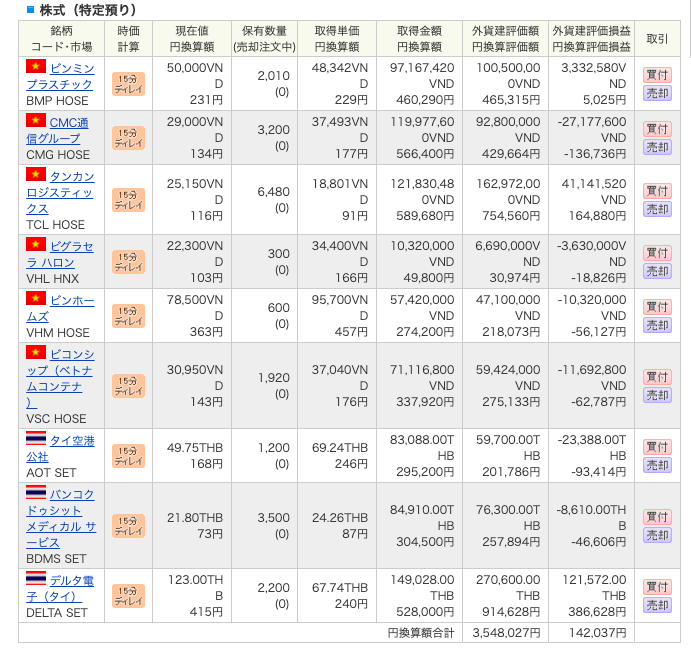The width and height of the screenshot is (691, 655).
Task: Open the CMC通信グループ stock link
Action: coord(58,130)
